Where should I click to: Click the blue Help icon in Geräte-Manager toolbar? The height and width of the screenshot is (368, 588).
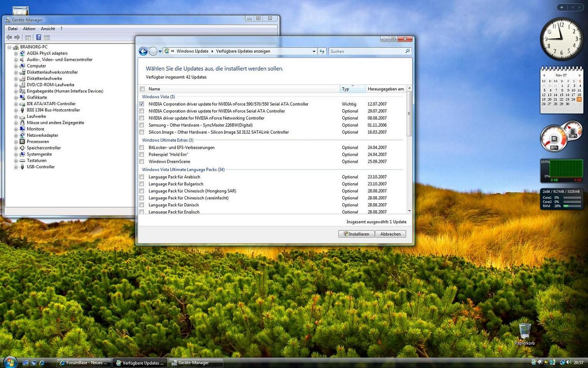[38, 38]
